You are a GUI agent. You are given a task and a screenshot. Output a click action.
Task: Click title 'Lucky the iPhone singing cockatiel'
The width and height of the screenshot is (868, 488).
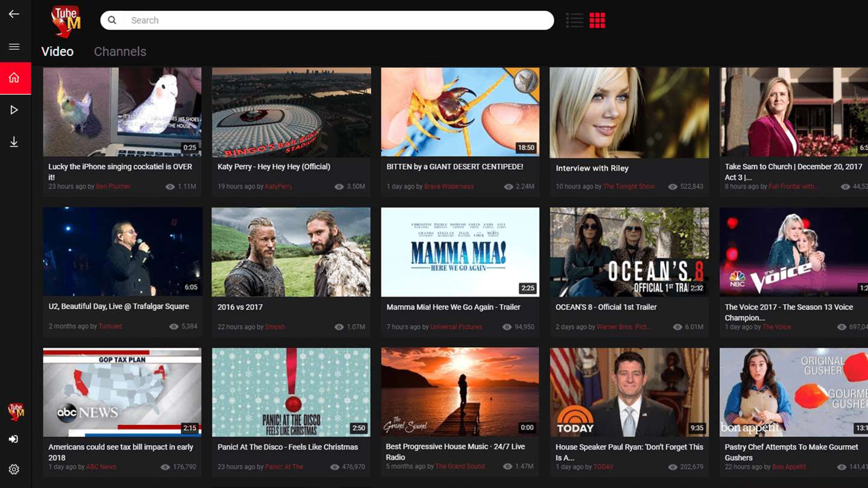tap(121, 172)
